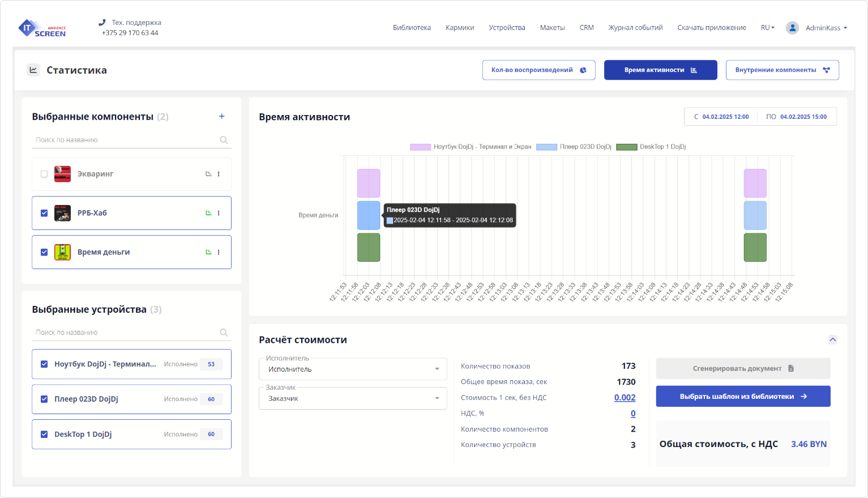Toggle the DeskTop 1 DojDj legend swatch

pos(626,147)
